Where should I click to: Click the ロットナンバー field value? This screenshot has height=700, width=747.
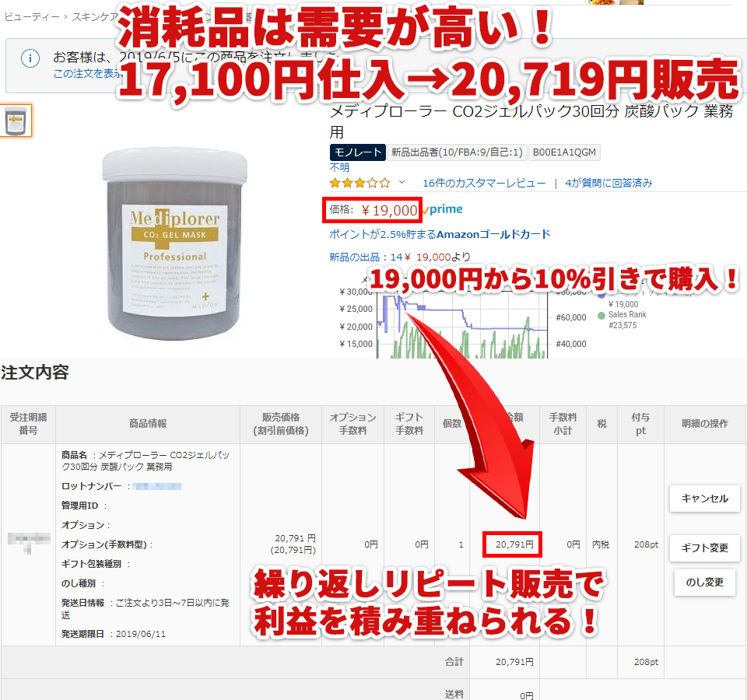coord(156,486)
